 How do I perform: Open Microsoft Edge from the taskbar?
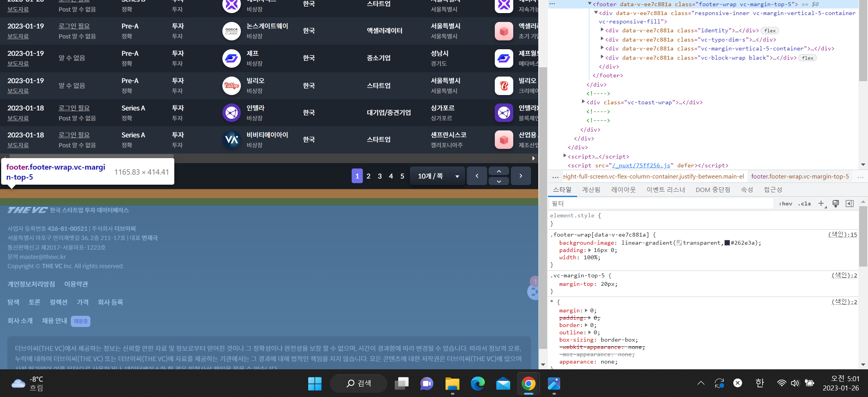477,384
